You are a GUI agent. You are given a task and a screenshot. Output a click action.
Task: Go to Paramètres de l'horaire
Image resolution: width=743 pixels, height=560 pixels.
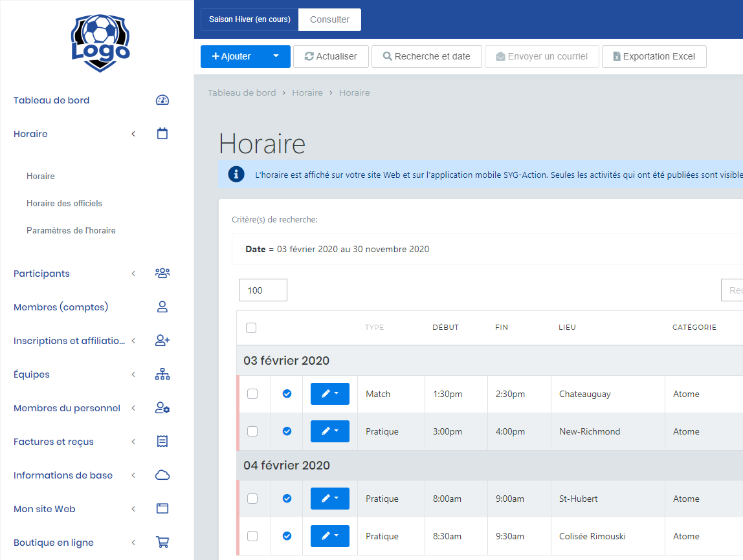click(x=71, y=230)
